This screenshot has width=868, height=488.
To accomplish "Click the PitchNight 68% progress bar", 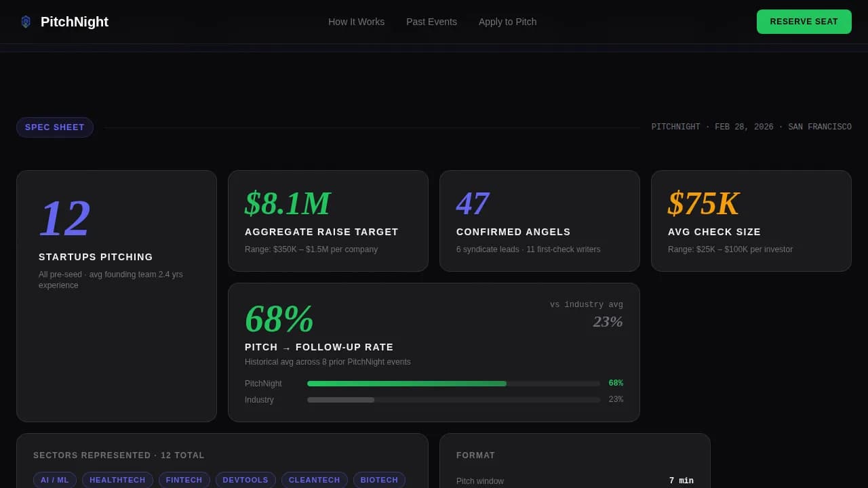I will [454, 384].
